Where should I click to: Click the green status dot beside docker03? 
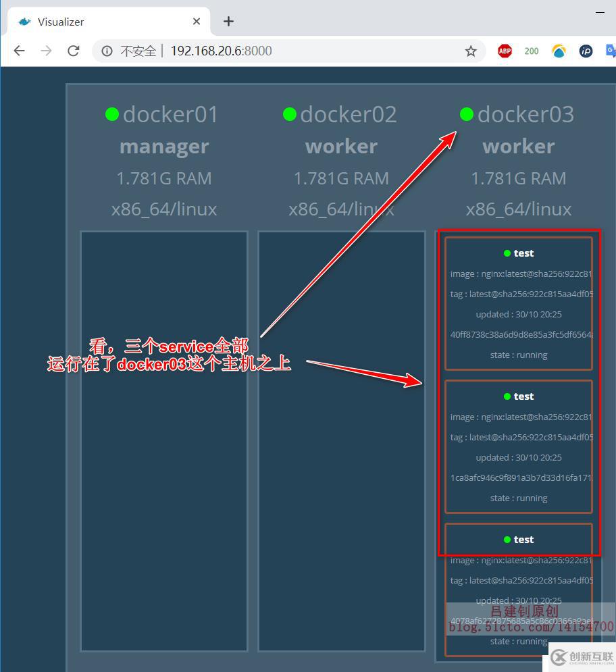click(x=467, y=114)
